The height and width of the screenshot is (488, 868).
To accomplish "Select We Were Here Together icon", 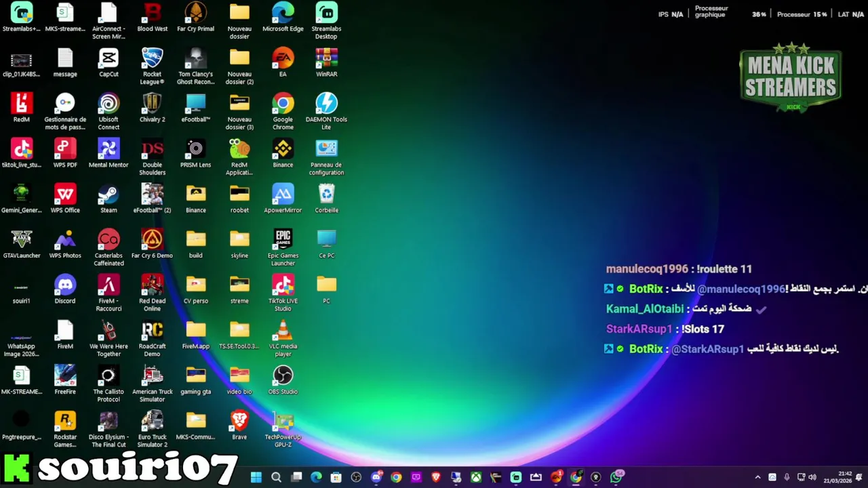I will (108, 338).
